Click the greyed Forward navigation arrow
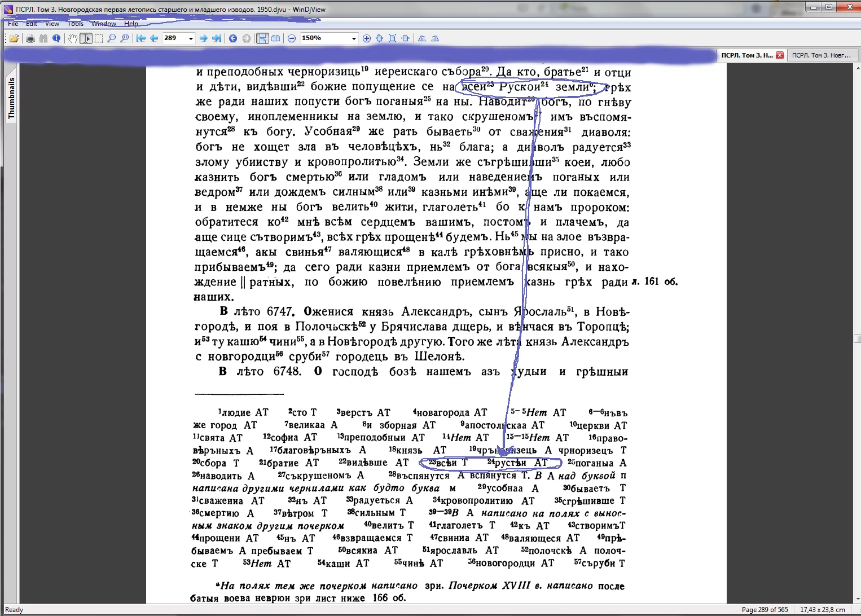 point(246,38)
